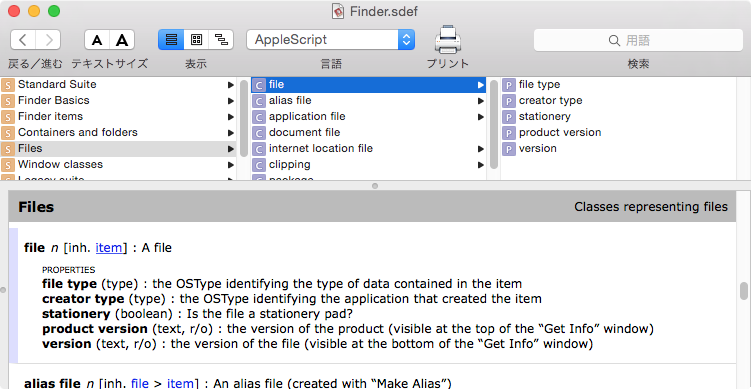Expand application file via its arrow

480,117
